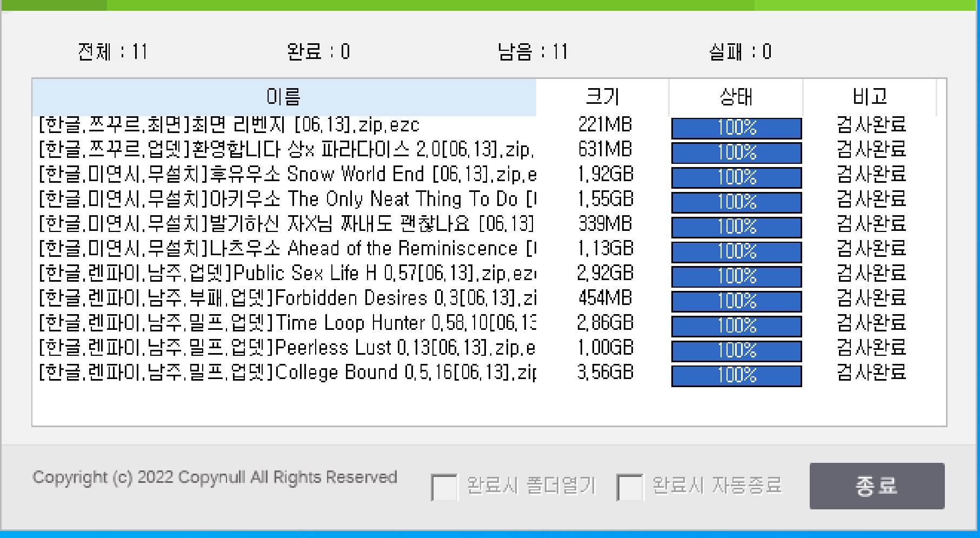Toggle the 완료시 자동종료 checkbox

click(630, 487)
